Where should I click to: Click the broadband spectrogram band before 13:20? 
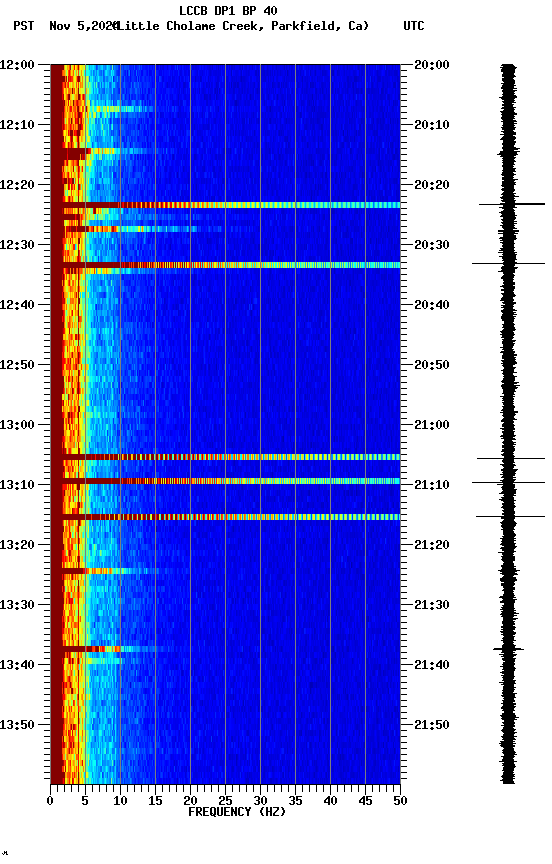point(225,517)
